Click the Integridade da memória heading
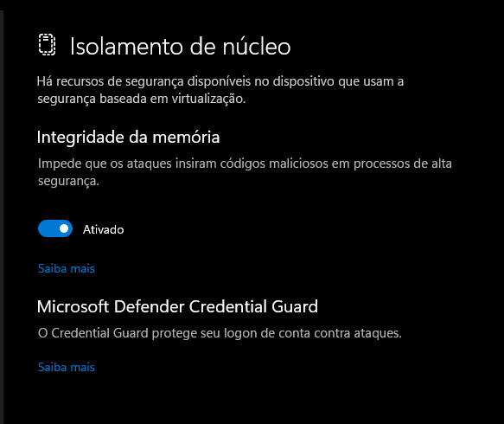The height and width of the screenshot is (424, 504). (128, 138)
